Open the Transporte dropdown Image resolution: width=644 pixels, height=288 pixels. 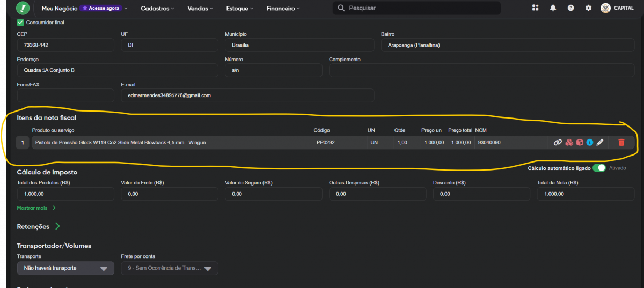[65, 268]
